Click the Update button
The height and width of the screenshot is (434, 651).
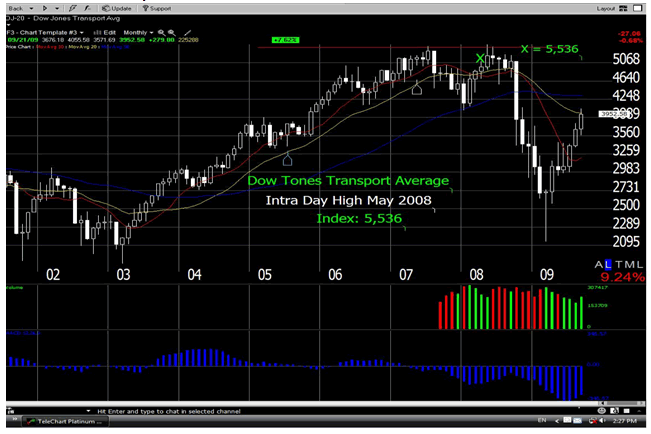[x=117, y=8]
